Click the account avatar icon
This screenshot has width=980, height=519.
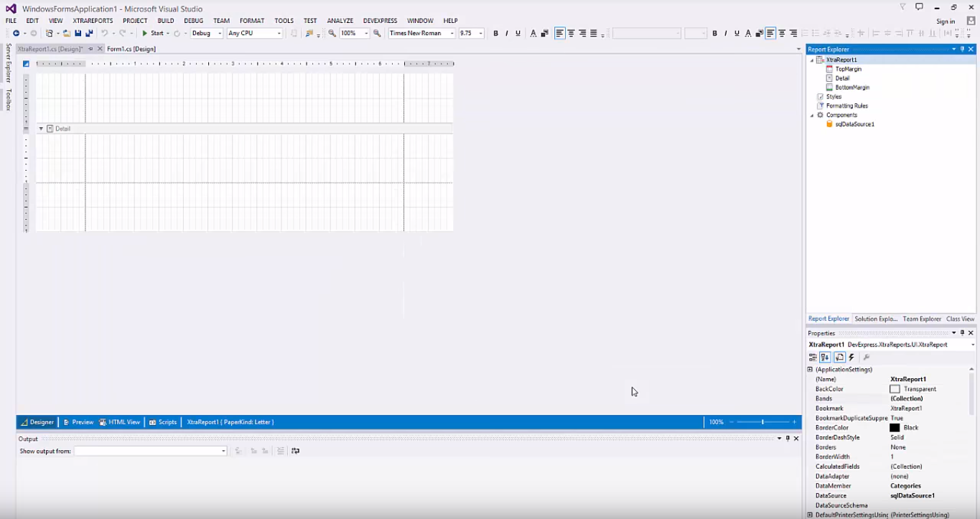click(971, 21)
